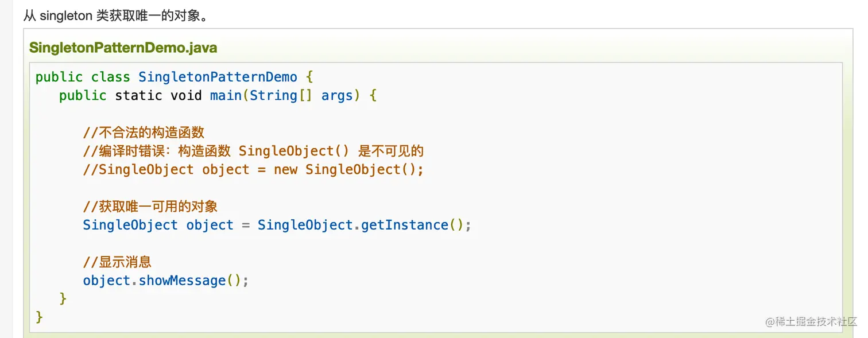Click the word "singleton" in the heading sentence

pos(66,15)
